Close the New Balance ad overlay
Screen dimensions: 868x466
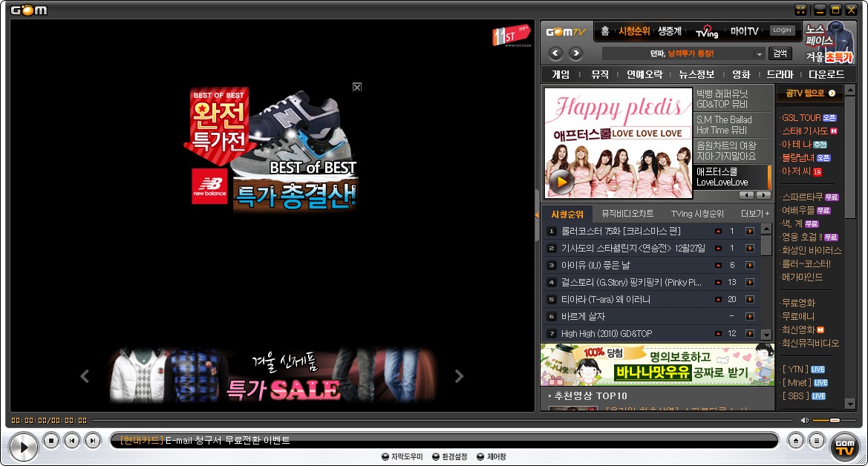click(357, 87)
